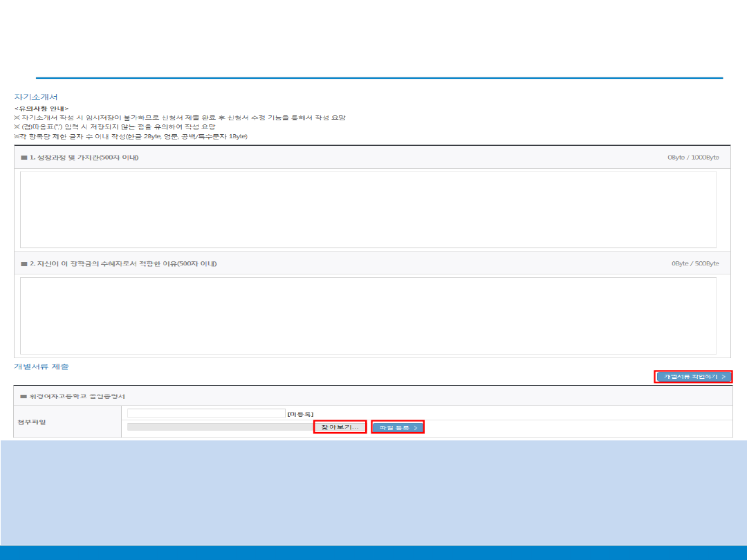
Task: Click the 0Byte / 500Byte counter
Action: point(695,263)
